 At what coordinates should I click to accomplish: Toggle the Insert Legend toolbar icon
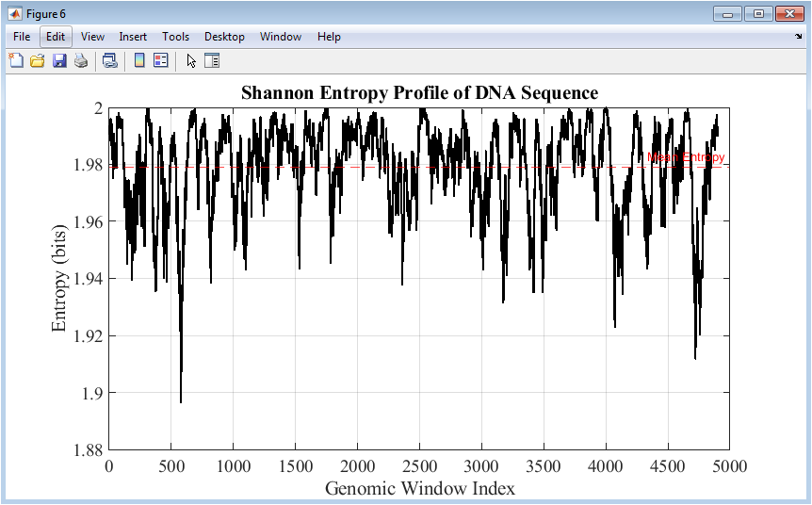160,61
